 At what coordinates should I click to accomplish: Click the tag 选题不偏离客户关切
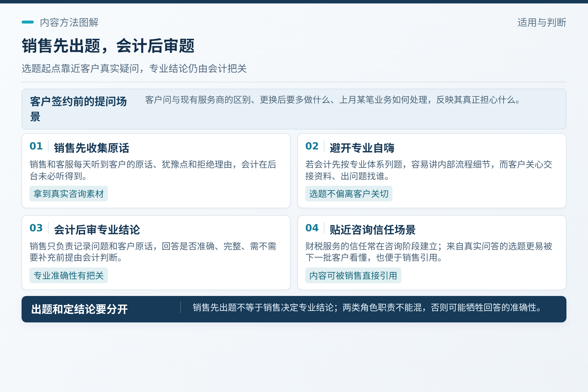pyautogui.click(x=349, y=194)
